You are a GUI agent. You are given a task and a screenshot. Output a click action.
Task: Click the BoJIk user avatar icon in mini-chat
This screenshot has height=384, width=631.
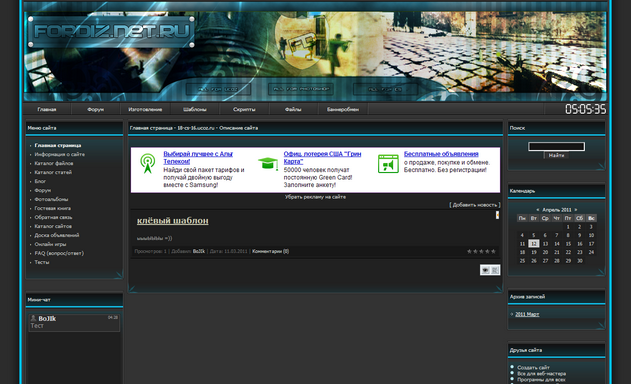(33, 318)
